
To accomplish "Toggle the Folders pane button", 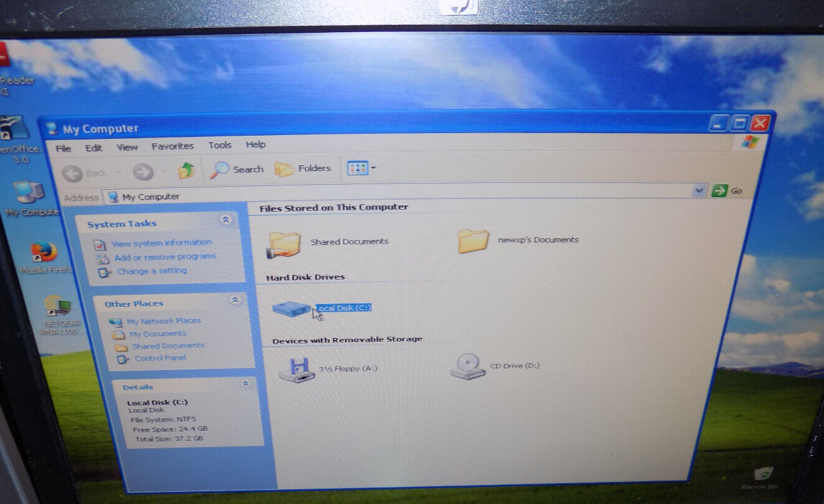I will (303, 169).
